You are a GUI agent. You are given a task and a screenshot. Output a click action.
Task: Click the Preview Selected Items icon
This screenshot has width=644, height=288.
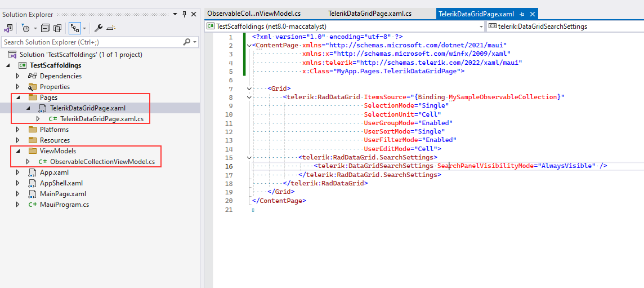(111, 28)
